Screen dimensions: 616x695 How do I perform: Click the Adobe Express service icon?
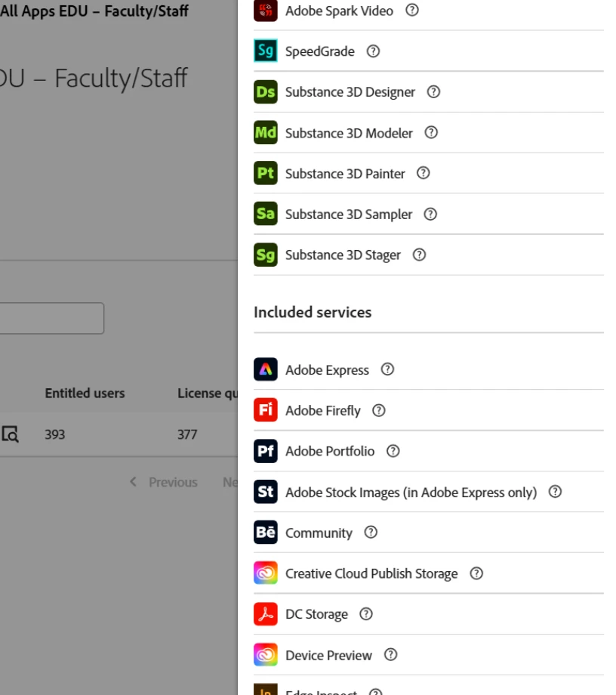tap(265, 369)
